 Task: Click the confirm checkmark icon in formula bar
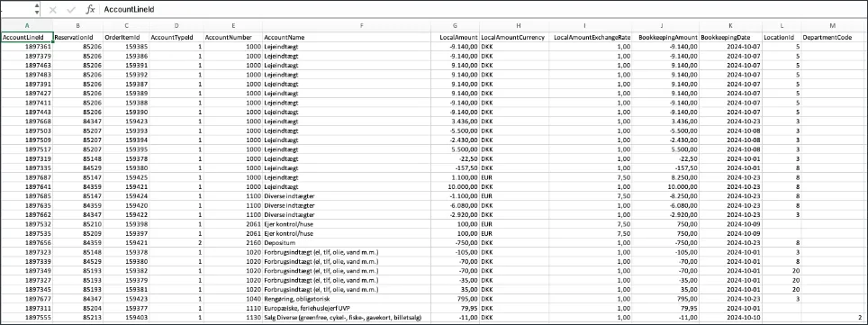71,10
